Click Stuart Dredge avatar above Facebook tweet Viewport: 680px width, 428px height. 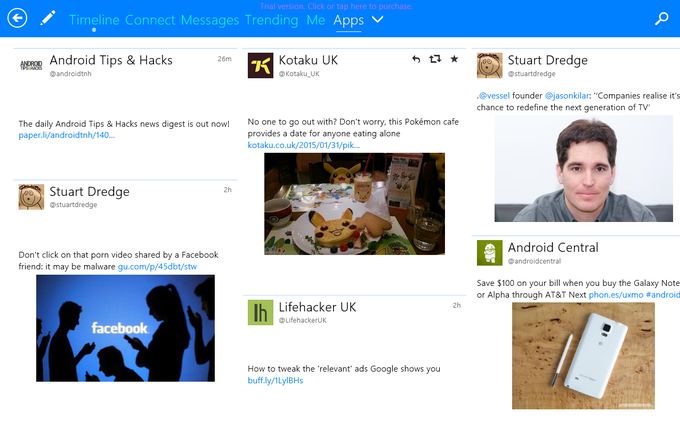[31, 197]
